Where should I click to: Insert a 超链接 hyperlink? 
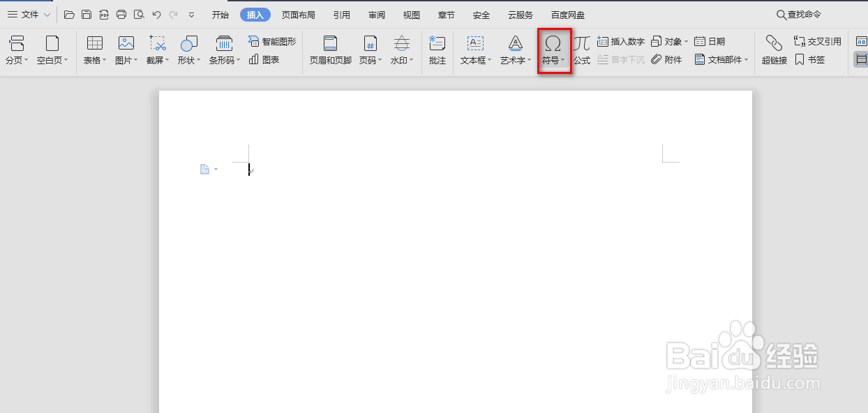(774, 49)
